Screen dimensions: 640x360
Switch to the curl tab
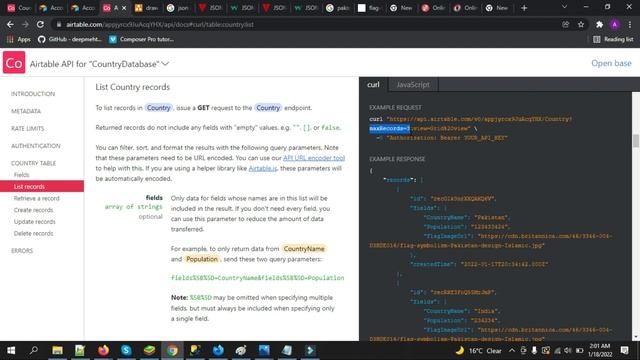click(373, 84)
